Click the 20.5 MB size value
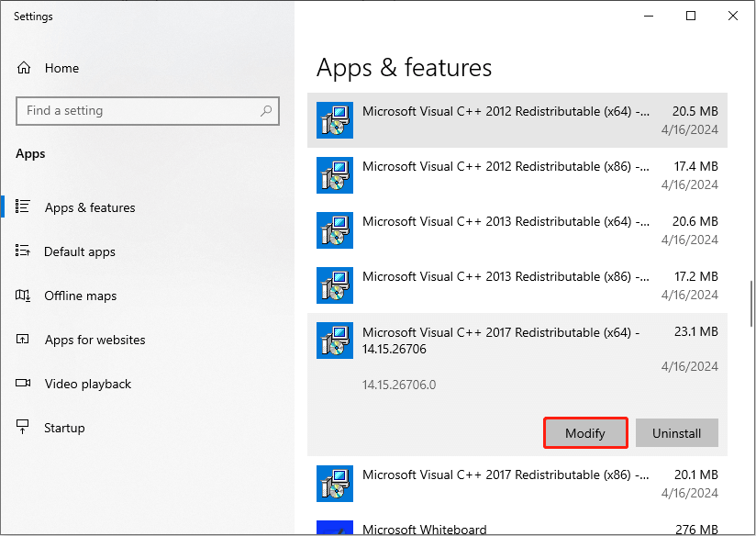 695,111
